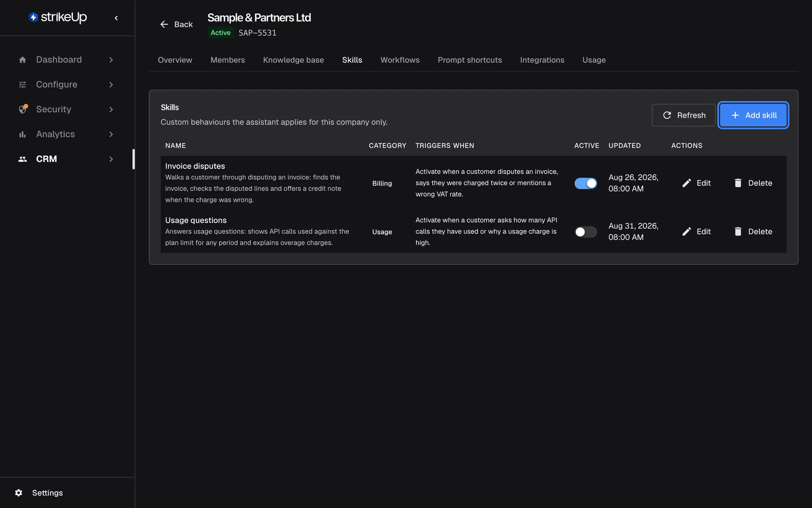Select Configure in the sidebar
Screen dimensions: 812x508
click(57, 84)
